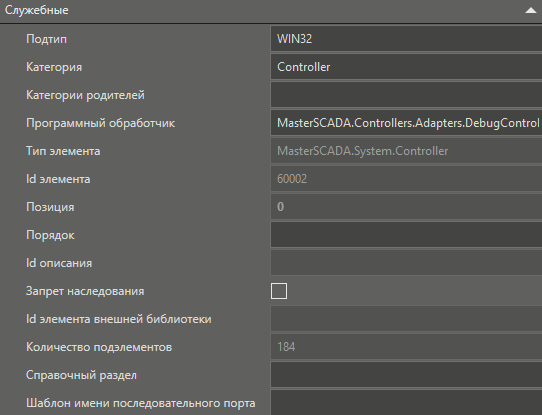Image resolution: width=542 pixels, height=415 pixels.
Task: Click the empty Порядок field
Action: (406, 235)
